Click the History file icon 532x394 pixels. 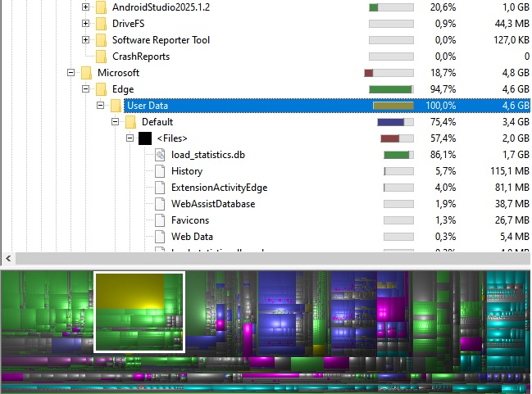click(x=160, y=171)
